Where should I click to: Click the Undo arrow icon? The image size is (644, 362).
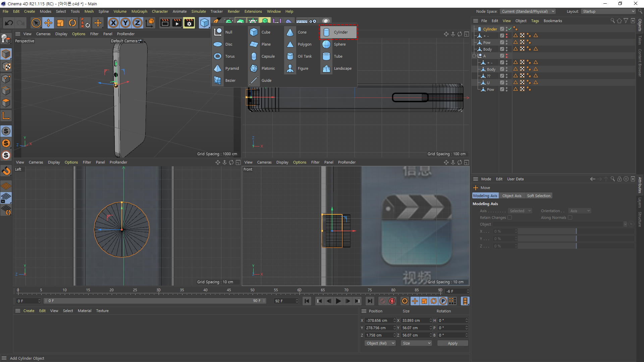pyautogui.click(x=9, y=23)
